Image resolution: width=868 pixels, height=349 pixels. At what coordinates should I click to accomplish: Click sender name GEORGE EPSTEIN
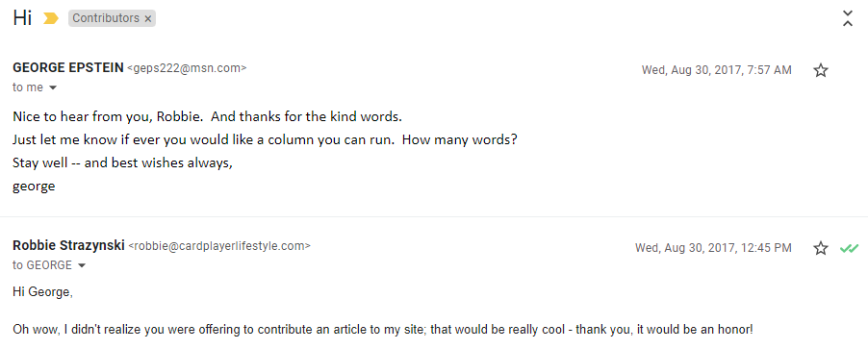(68, 68)
